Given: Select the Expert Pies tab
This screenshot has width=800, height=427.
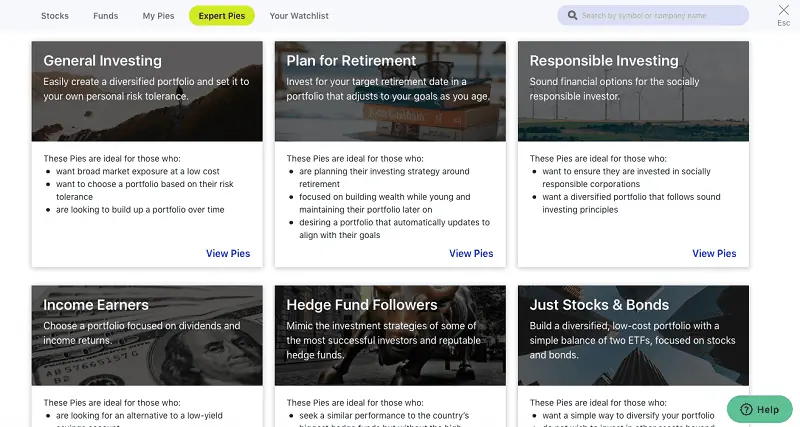Looking at the screenshot, I should click(x=222, y=16).
